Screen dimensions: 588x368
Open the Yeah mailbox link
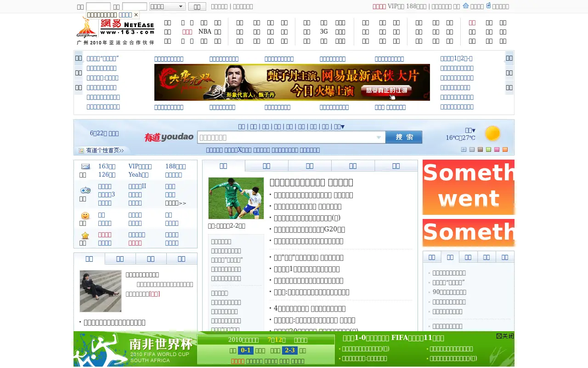click(138, 175)
